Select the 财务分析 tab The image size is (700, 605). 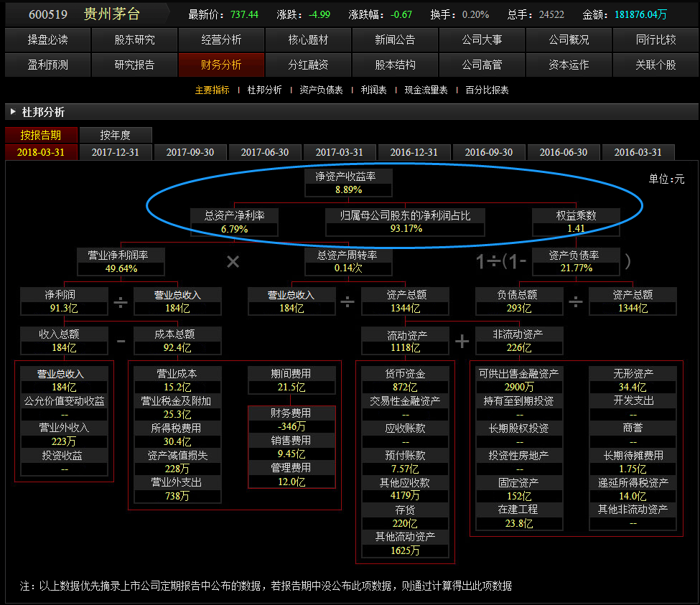click(x=221, y=65)
